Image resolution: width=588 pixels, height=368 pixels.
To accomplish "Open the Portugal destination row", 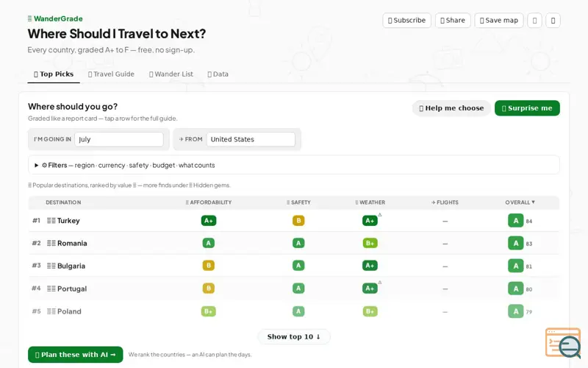I will (293, 289).
